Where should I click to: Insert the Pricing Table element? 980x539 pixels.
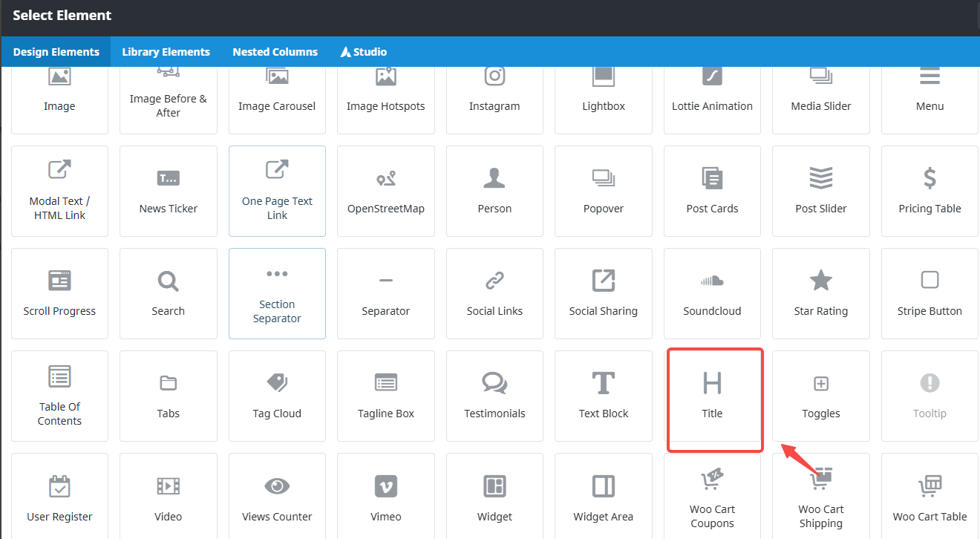tap(930, 192)
